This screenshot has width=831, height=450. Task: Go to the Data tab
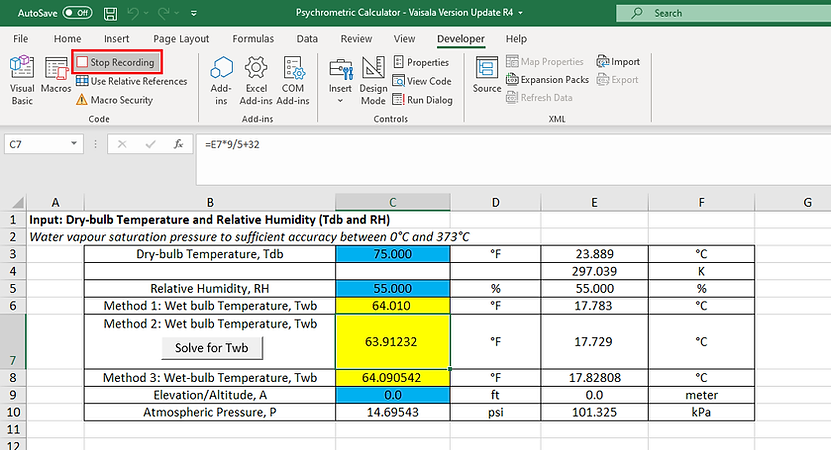(x=307, y=39)
